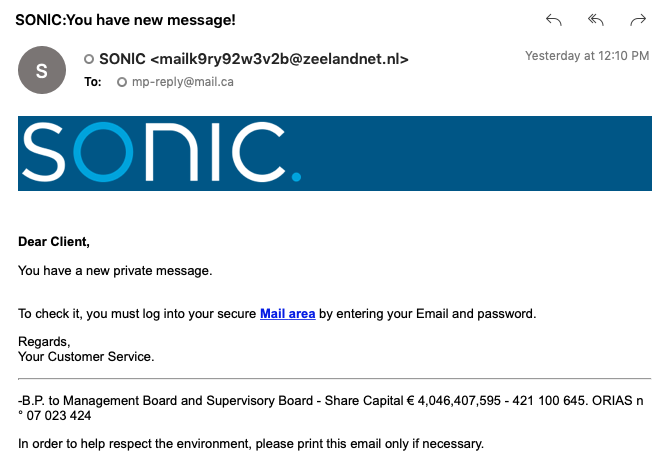The width and height of the screenshot is (668, 474).
Task: Open the Mail area hyperlink
Action: click(288, 313)
